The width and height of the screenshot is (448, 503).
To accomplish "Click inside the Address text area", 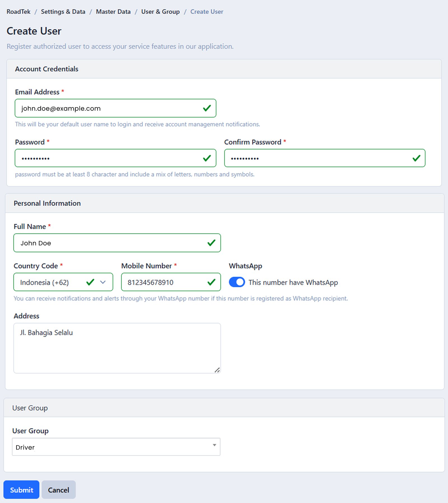I will (x=117, y=347).
